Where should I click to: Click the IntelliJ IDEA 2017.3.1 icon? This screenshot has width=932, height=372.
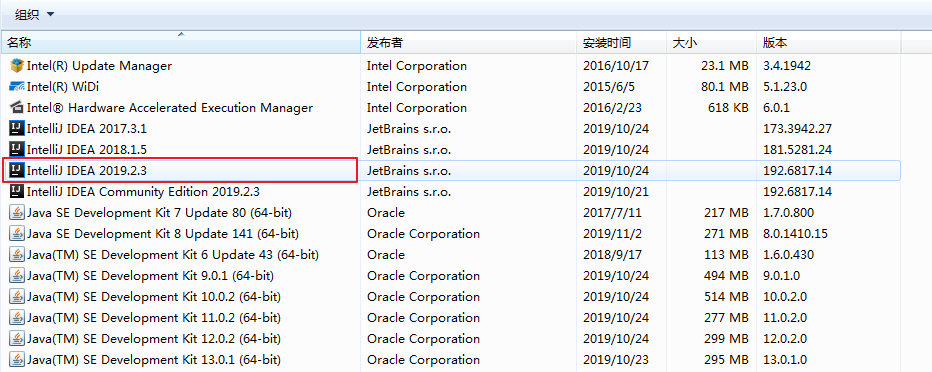tap(17, 128)
